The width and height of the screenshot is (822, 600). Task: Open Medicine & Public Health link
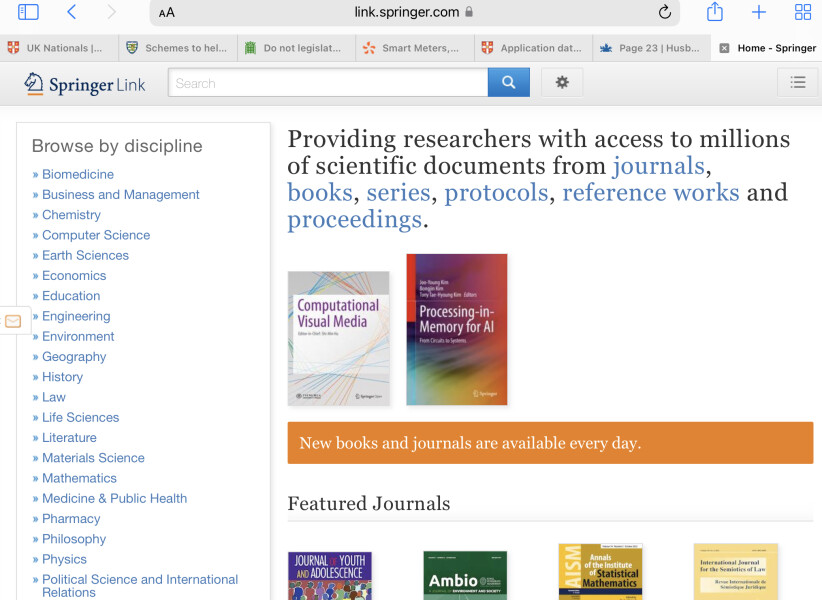pyautogui.click(x=114, y=498)
